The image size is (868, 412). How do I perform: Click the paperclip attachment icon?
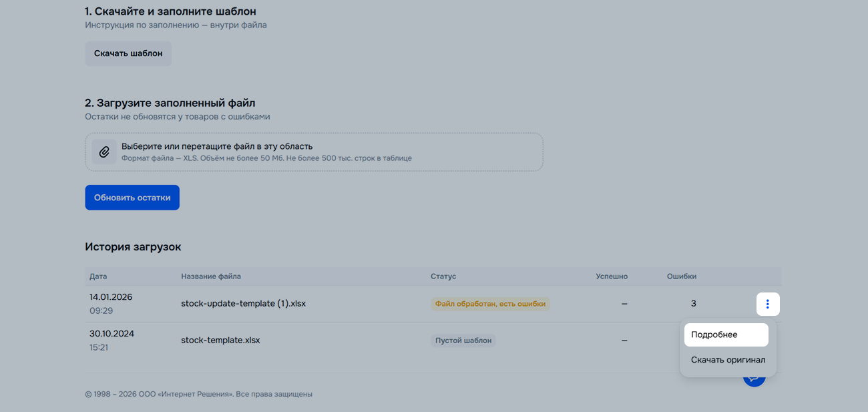(x=104, y=152)
